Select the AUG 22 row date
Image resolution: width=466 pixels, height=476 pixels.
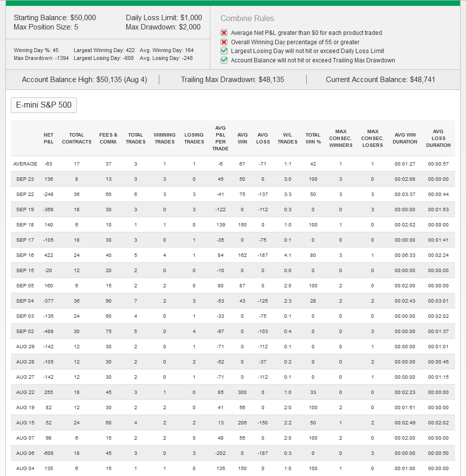pos(25,392)
